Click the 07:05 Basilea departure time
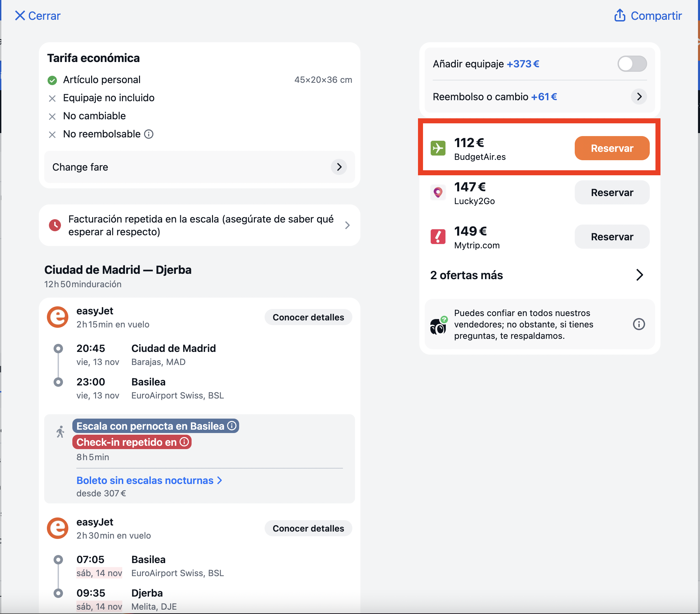 click(90, 559)
